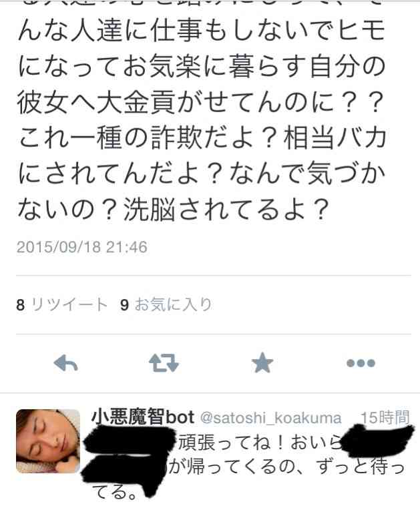420x512 pixels.
Task: Click reply line が帰ってくるの、ずっと待っ
Action: pyautogui.click(x=286, y=467)
